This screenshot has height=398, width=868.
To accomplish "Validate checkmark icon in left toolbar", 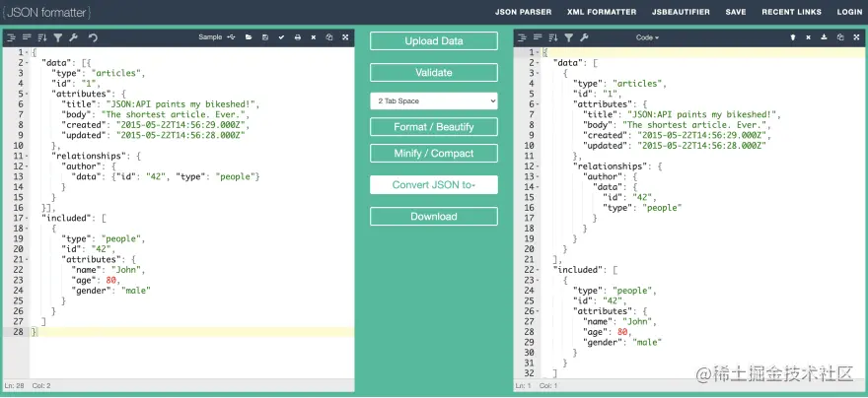I will point(281,37).
